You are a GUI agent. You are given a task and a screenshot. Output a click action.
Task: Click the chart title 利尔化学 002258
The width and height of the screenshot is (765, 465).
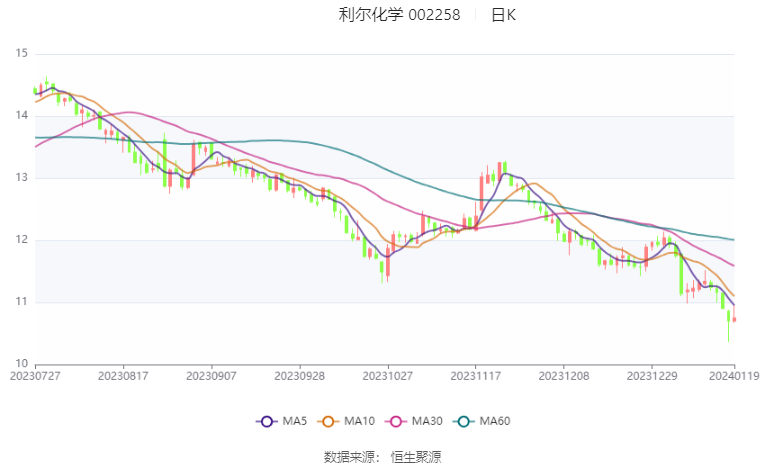[x=399, y=15]
